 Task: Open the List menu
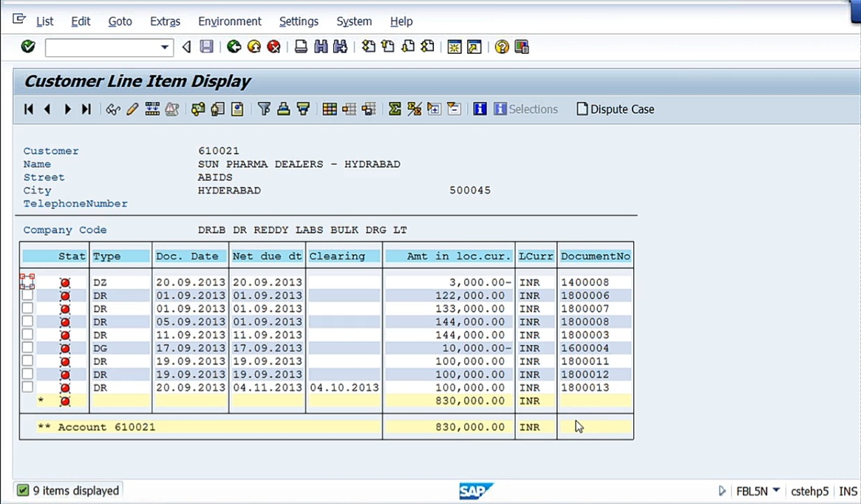(45, 21)
